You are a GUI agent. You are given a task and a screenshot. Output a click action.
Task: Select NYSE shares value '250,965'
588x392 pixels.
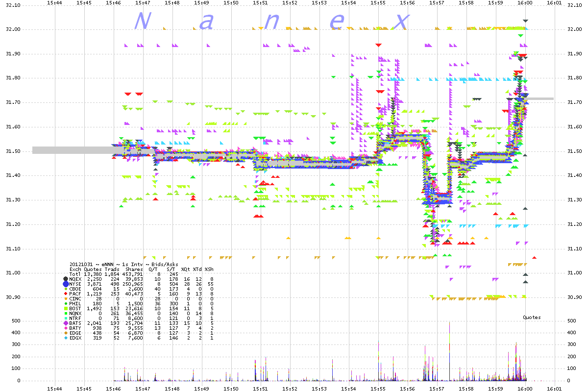point(134,284)
